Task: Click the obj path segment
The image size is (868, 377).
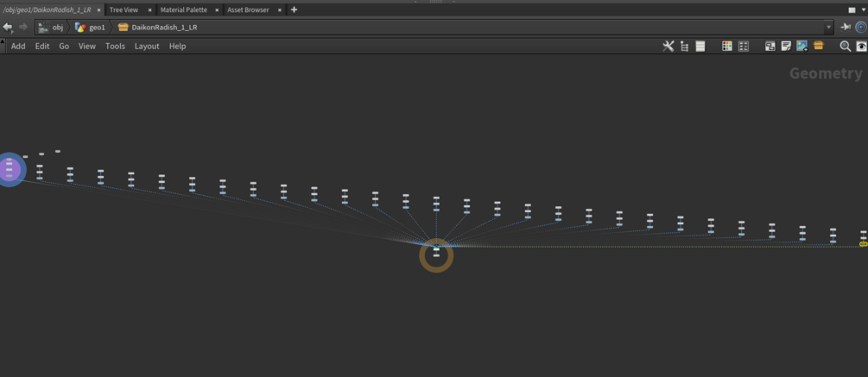Action: (51, 27)
